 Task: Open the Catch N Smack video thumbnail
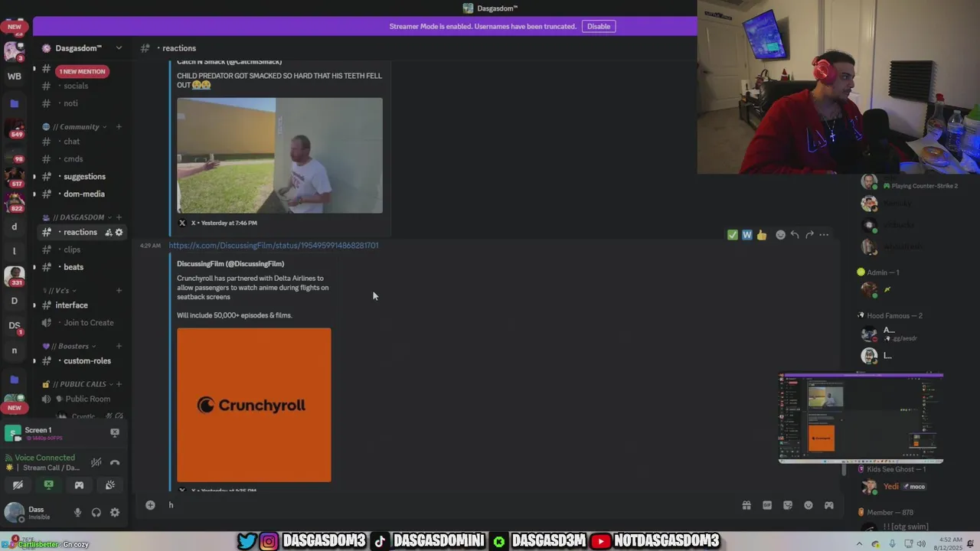(279, 155)
